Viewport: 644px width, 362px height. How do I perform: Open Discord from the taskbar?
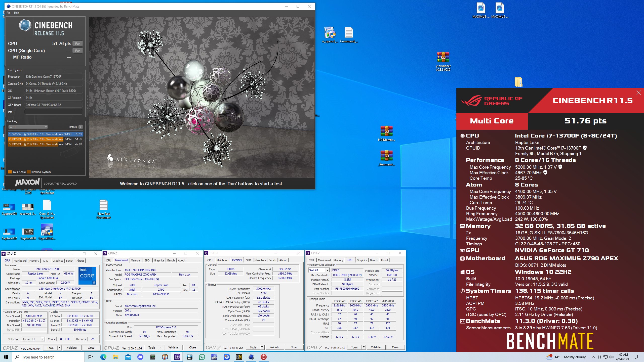pos(140,357)
